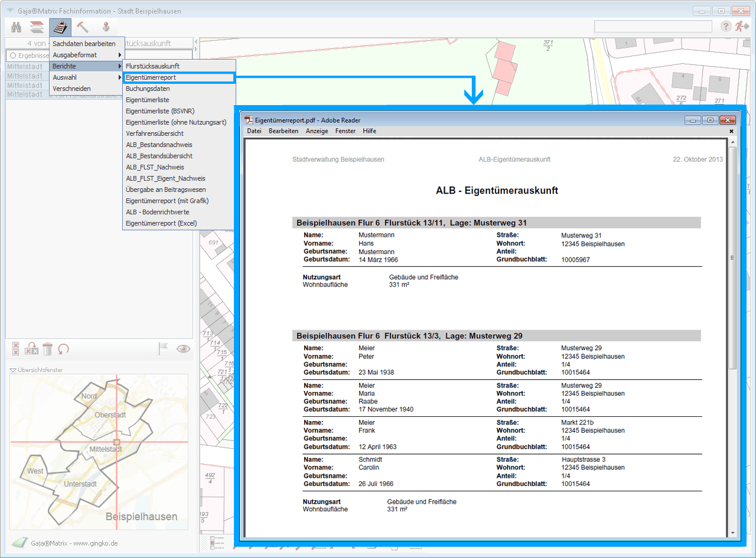This screenshot has width=756, height=558.
Task: Choose Eigentümerreport (Excel) from Berichte menu
Action: [x=161, y=223]
